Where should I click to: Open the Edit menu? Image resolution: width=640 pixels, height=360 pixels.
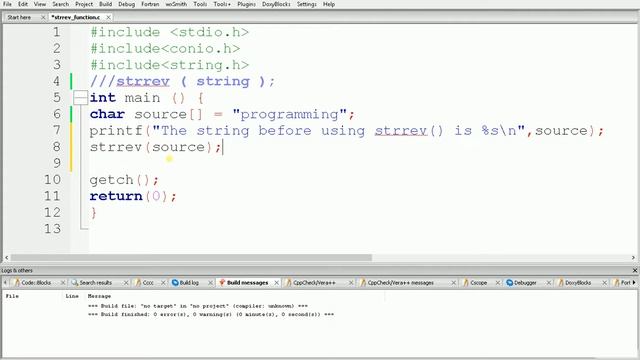[x=23, y=4]
